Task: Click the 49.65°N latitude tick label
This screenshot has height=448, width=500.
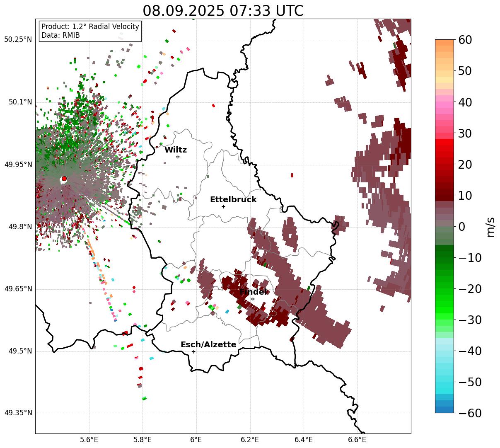Action: pyautogui.click(x=18, y=289)
